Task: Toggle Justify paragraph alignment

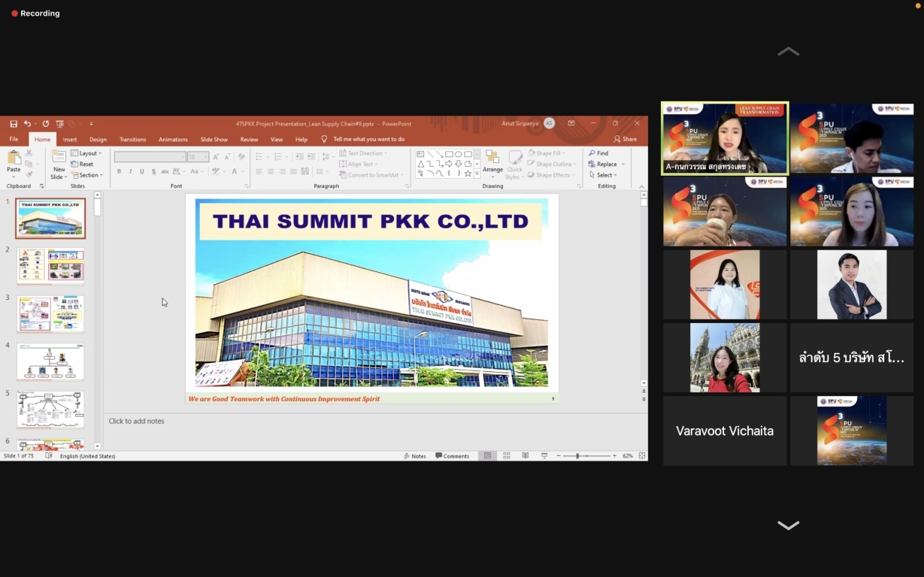Action: (x=295, y=171)
